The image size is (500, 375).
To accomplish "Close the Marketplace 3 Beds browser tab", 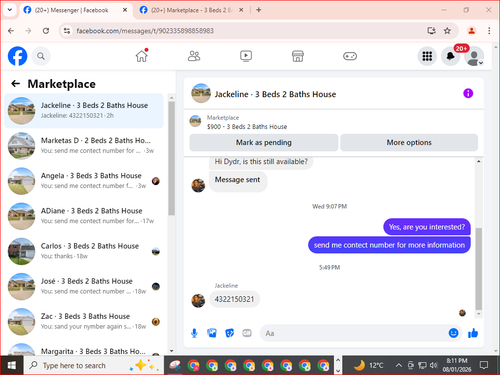I will (241, 10).
